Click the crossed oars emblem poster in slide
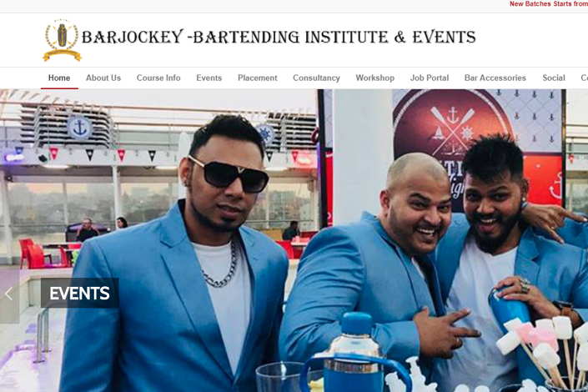 click(x=454, y=128)
